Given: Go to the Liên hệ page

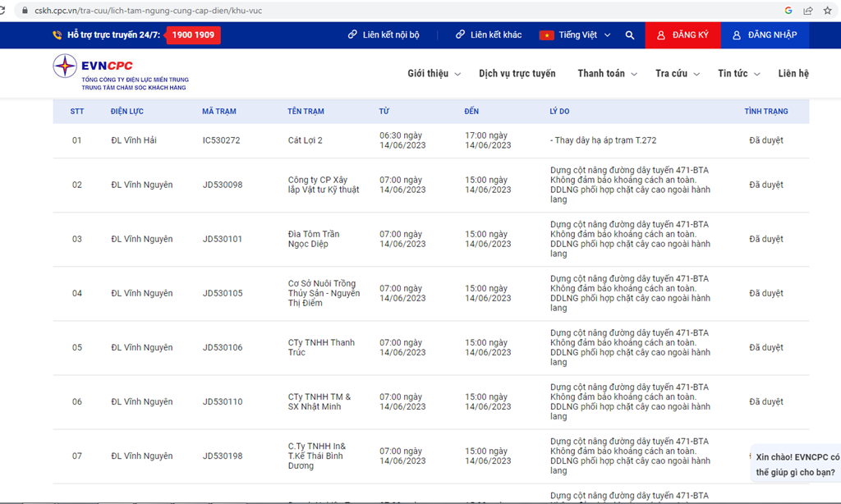Looking at the screenshot, I should click(793, 74).
